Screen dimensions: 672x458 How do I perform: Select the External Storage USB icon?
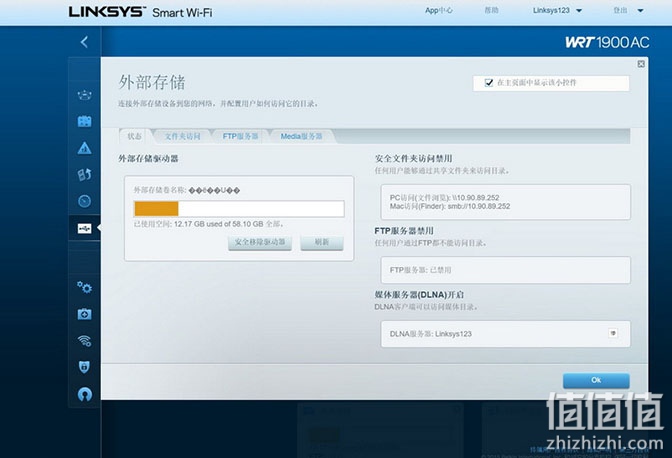tap(84, 228)
